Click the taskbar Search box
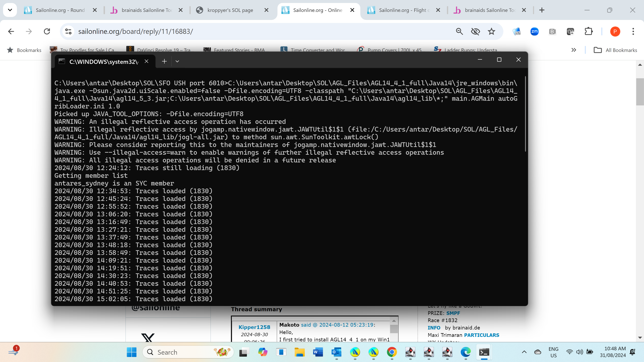This screenshot has height=362, width=644. 188,352
